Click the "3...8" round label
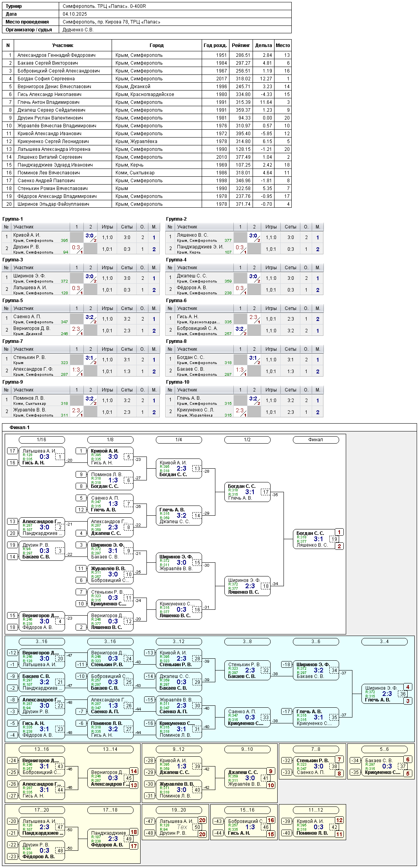Screen dimensions: 419x868 [247, 641]
